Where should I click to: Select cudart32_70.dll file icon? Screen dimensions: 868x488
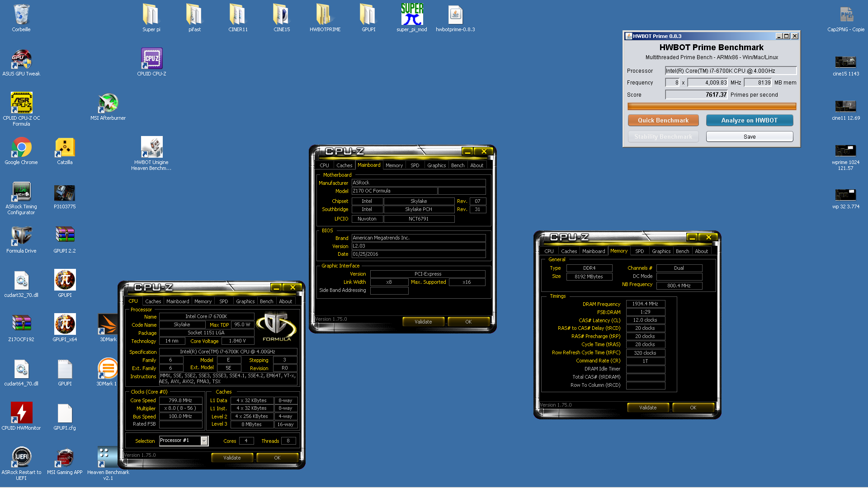tap(21, 284)
